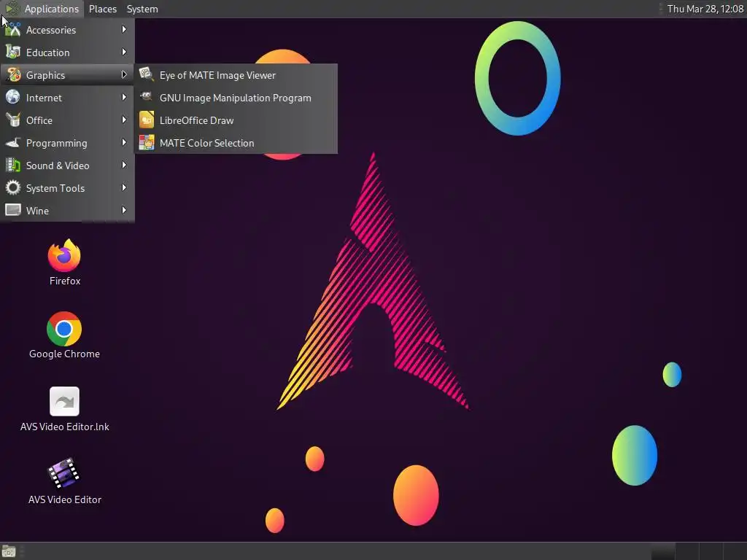Click the Internet globe icon

[13, 97]
